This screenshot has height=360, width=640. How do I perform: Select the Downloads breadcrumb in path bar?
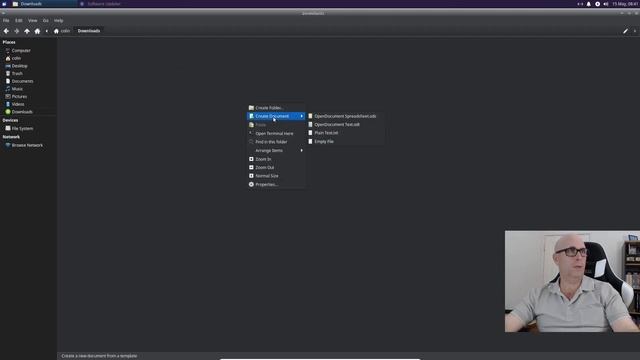(x=89, y=31)
